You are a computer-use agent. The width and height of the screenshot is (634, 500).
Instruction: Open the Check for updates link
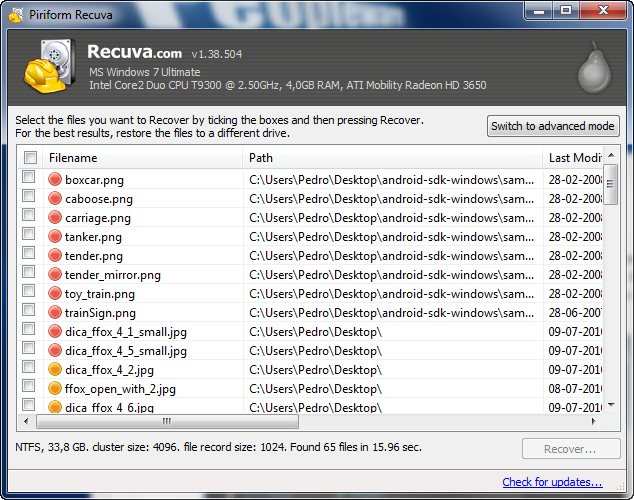pyautogui.click(x=552, y=482)
